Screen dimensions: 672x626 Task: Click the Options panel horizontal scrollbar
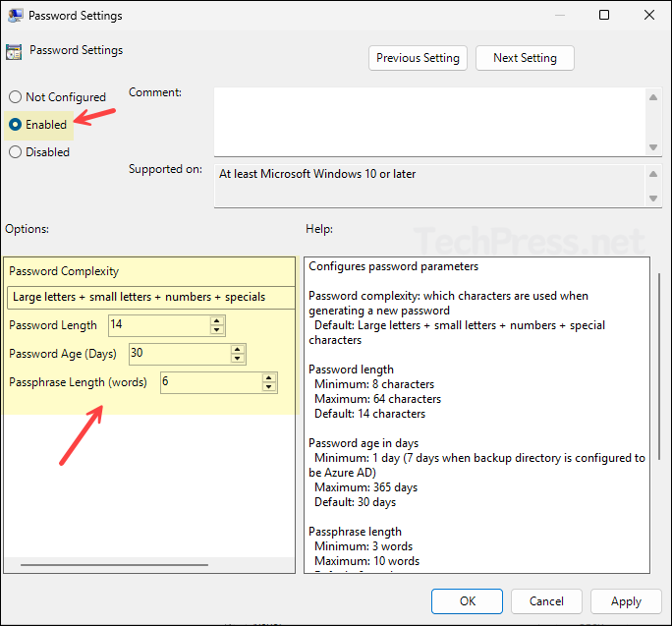pyautogui.click(x=114, y=565)
